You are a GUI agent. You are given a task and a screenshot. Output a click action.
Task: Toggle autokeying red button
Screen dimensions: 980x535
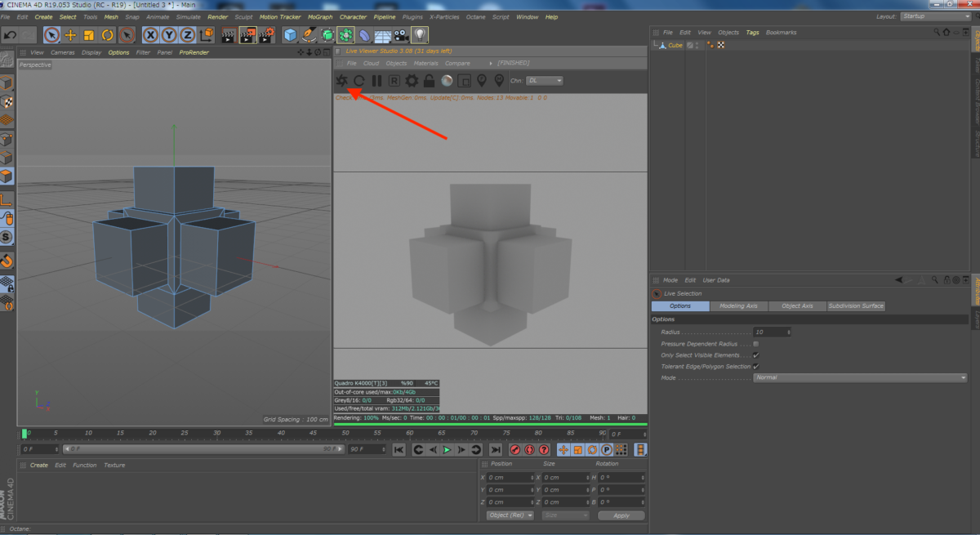[529, 449]
